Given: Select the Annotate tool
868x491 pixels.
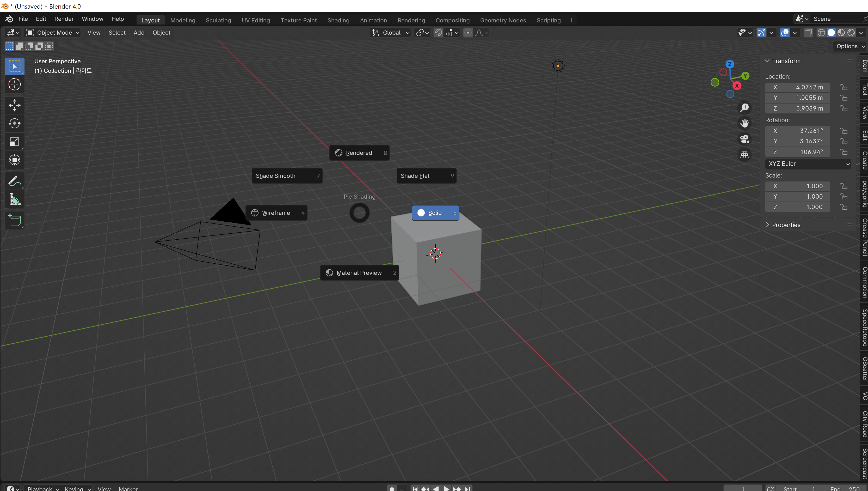Looking at the screenshot, I should (x=15, y=181).
